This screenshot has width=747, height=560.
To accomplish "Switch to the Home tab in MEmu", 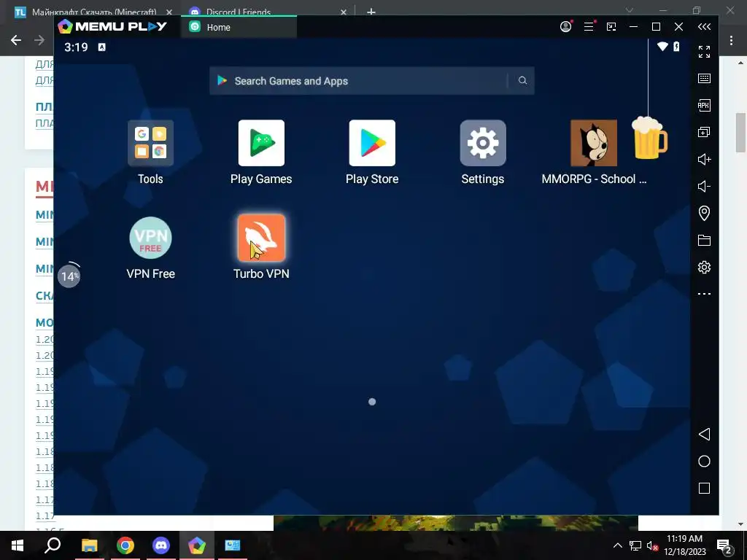I will coord(239,27).
